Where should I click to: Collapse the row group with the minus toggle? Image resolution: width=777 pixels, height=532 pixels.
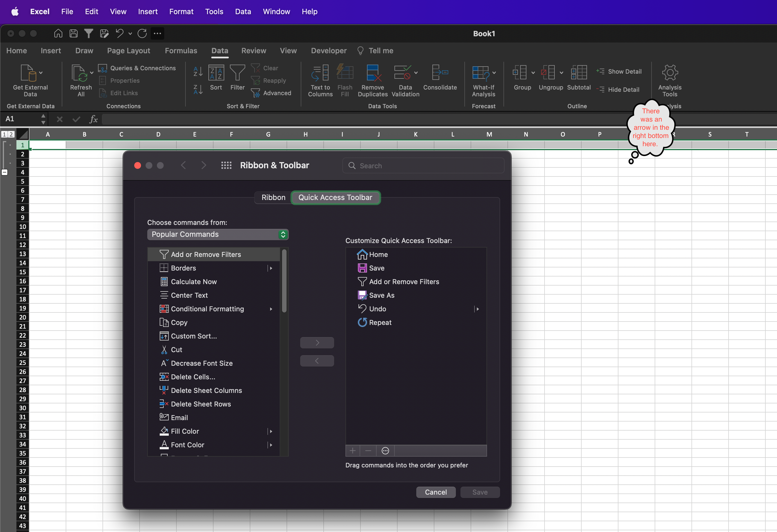[x=5, y=172]
